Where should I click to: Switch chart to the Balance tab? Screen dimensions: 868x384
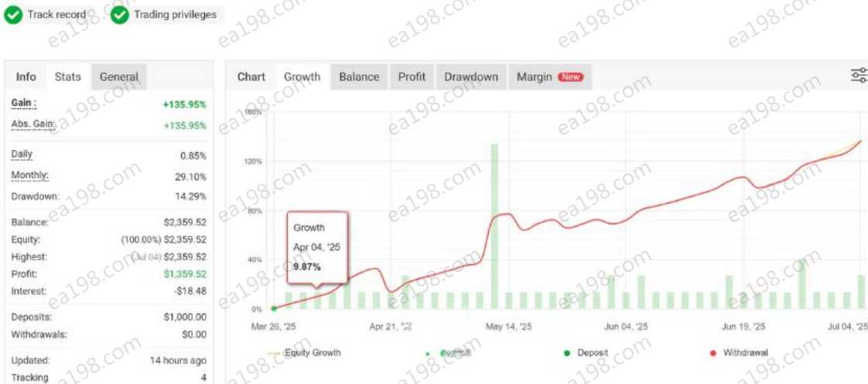(359, 76)
